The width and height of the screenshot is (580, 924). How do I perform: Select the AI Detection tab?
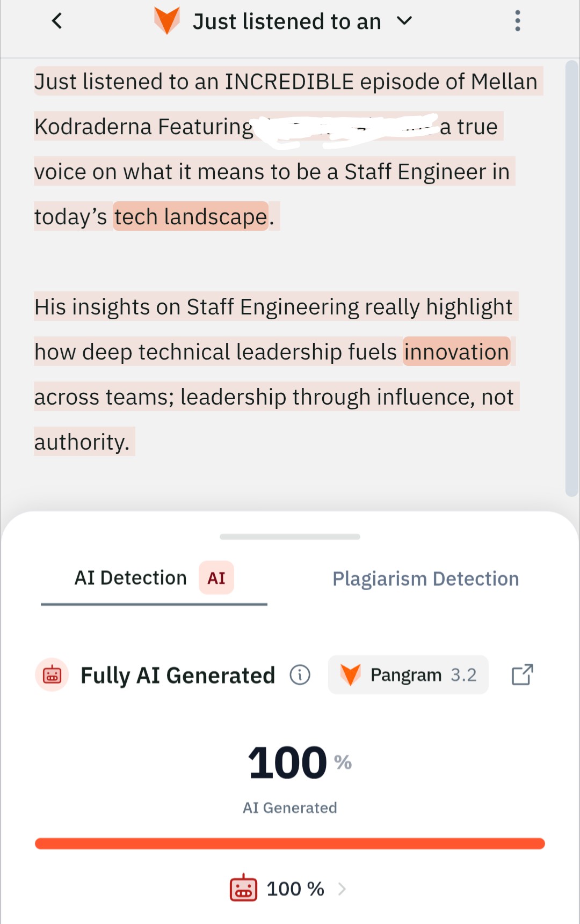pos(130,578)
